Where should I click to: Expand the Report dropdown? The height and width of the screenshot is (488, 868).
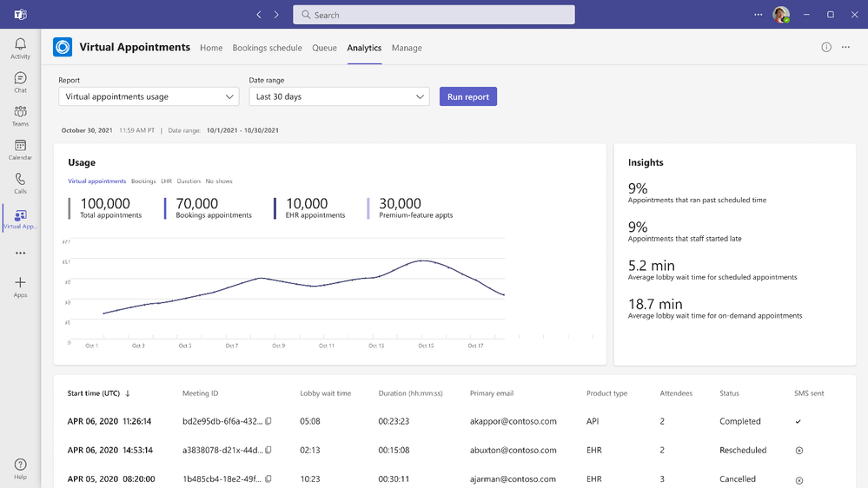click(149, 97)
